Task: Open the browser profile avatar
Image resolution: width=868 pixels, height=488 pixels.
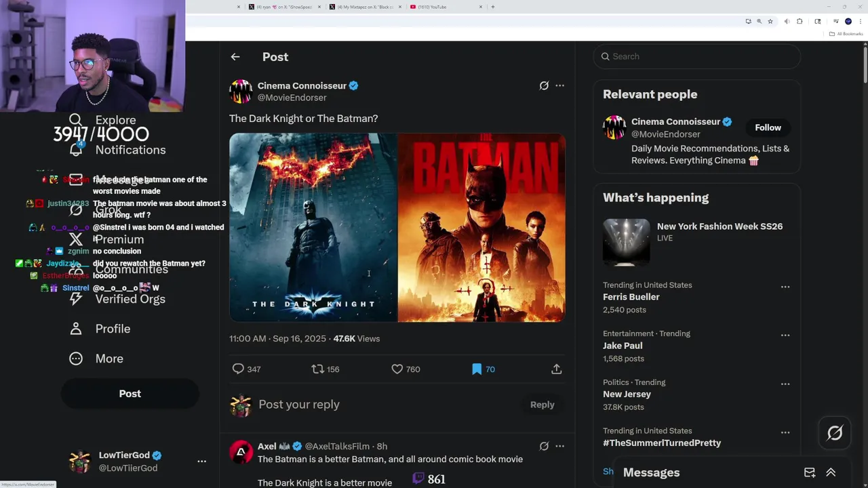Action: click(848, 22)
